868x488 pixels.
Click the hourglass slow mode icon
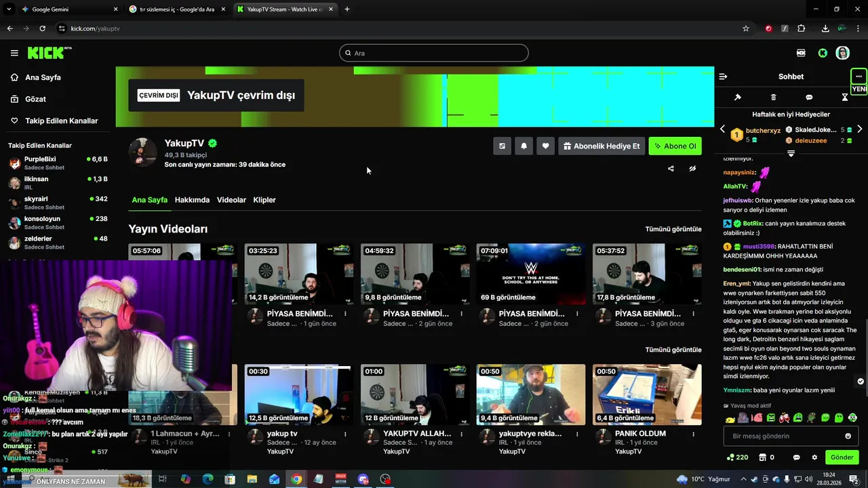point(845,97)
